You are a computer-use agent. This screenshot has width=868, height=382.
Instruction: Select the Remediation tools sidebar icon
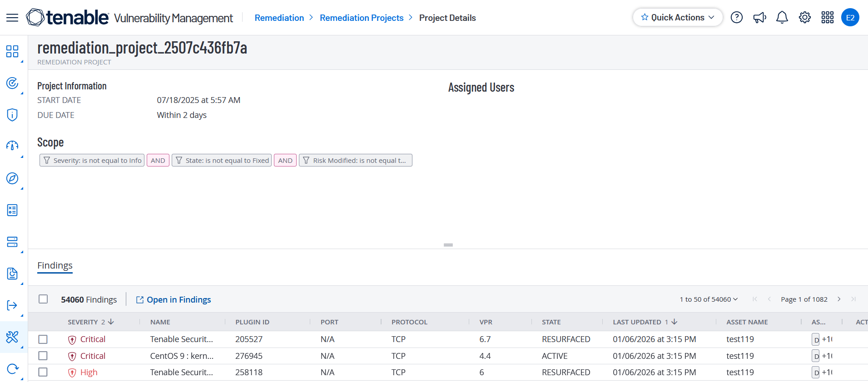pyautogui.click(x=12, y=337)
